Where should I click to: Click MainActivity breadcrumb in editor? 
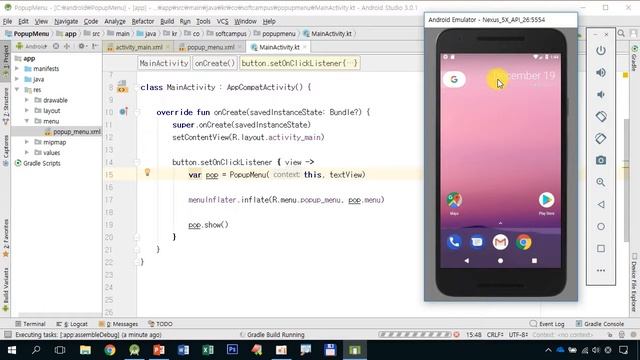point(164,63)
